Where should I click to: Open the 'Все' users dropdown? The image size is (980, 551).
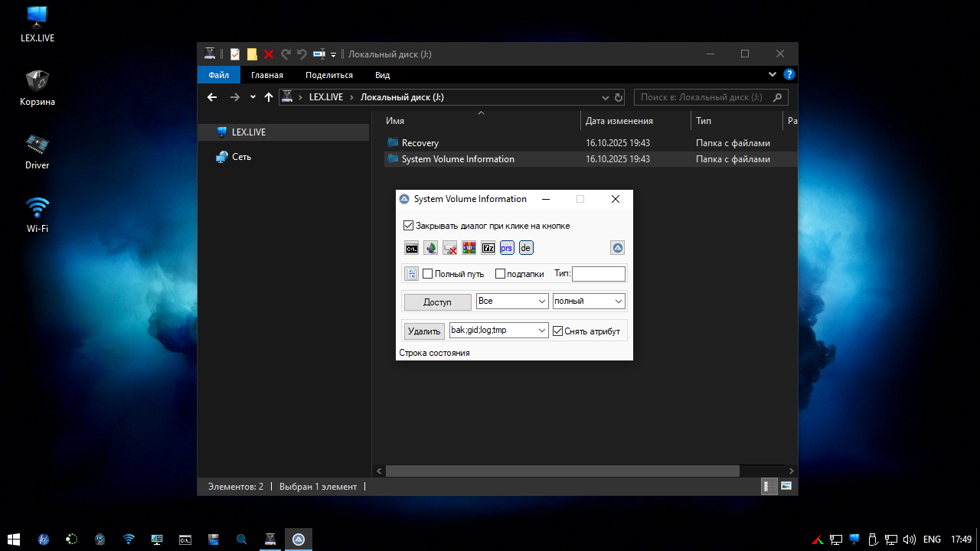tap(512, 302)
